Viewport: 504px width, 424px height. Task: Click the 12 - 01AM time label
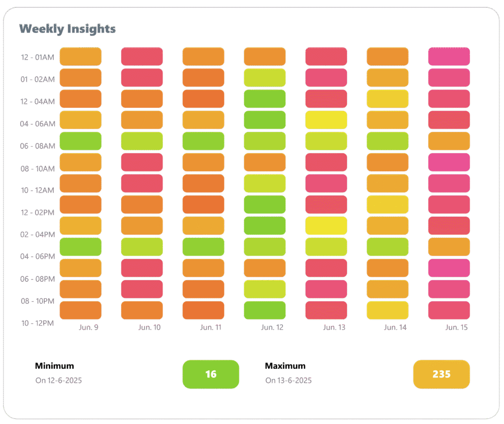click(x=37, y=57)
